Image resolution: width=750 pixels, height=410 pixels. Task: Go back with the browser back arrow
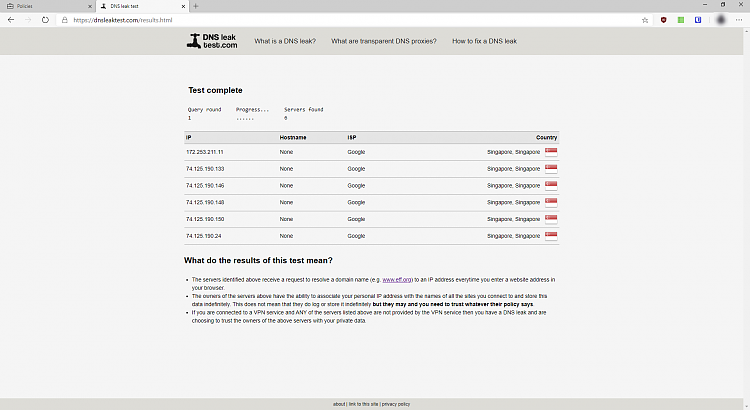click(11, 20)
